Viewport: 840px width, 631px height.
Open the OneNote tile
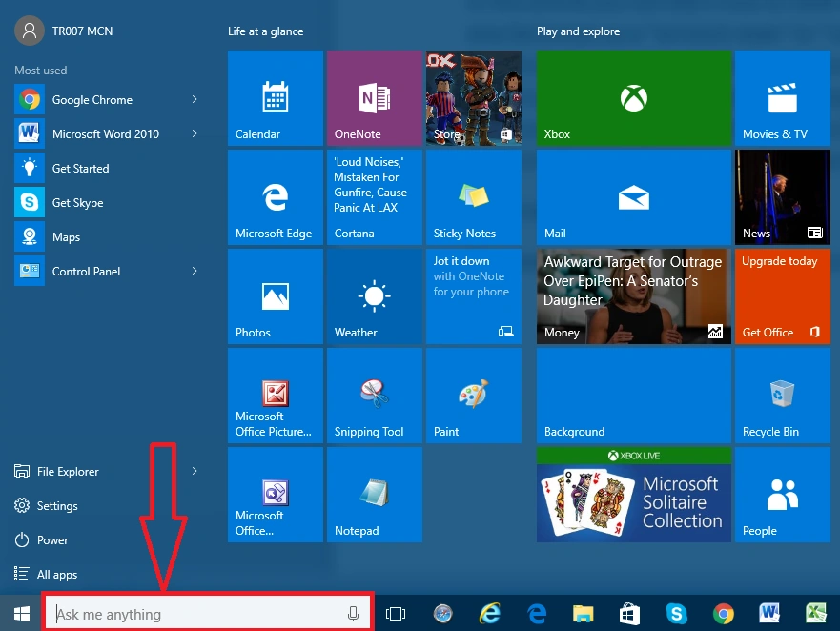[x=375, y=98]
